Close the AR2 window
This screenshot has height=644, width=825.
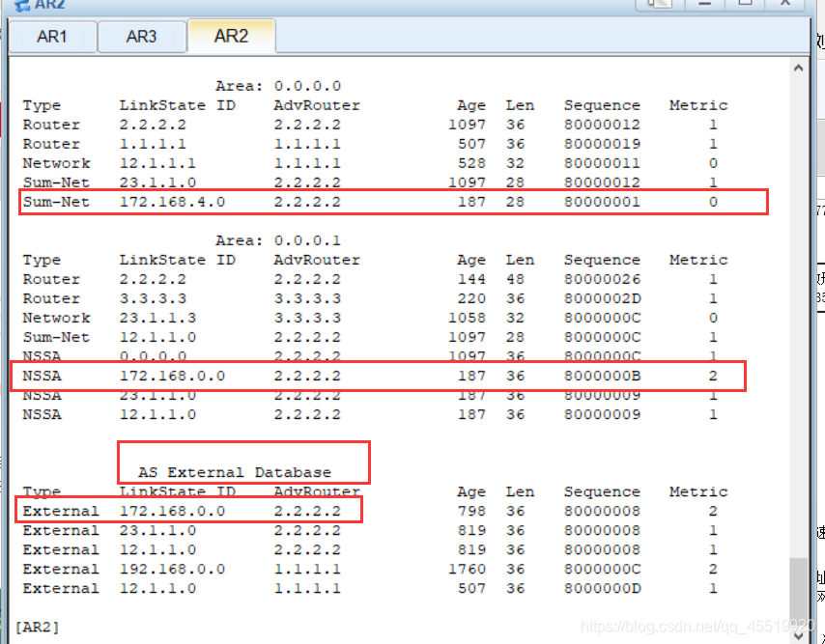[785, 3]
